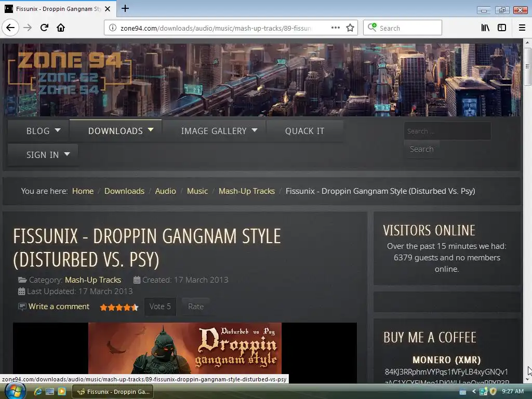The height and width of the screenshot is (399, 532).
Task: Go to Home breadcrumb link
Action: coord(83,191)
